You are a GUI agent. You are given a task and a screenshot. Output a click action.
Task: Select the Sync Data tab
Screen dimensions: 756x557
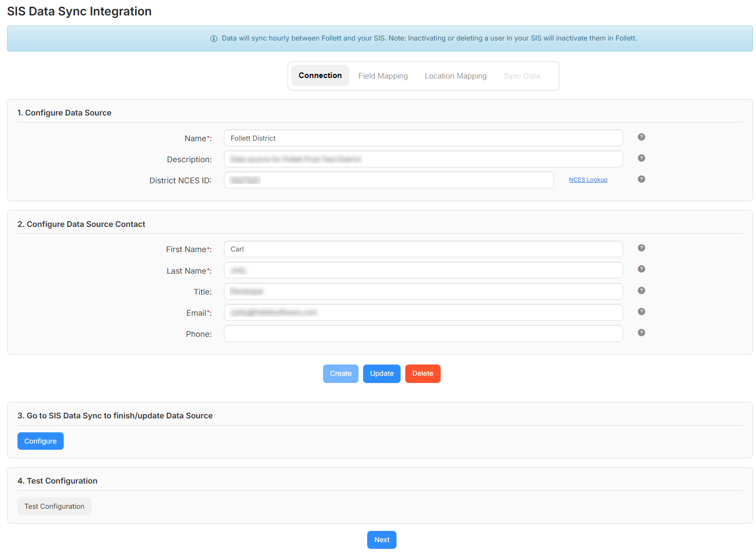coord(522,76)
